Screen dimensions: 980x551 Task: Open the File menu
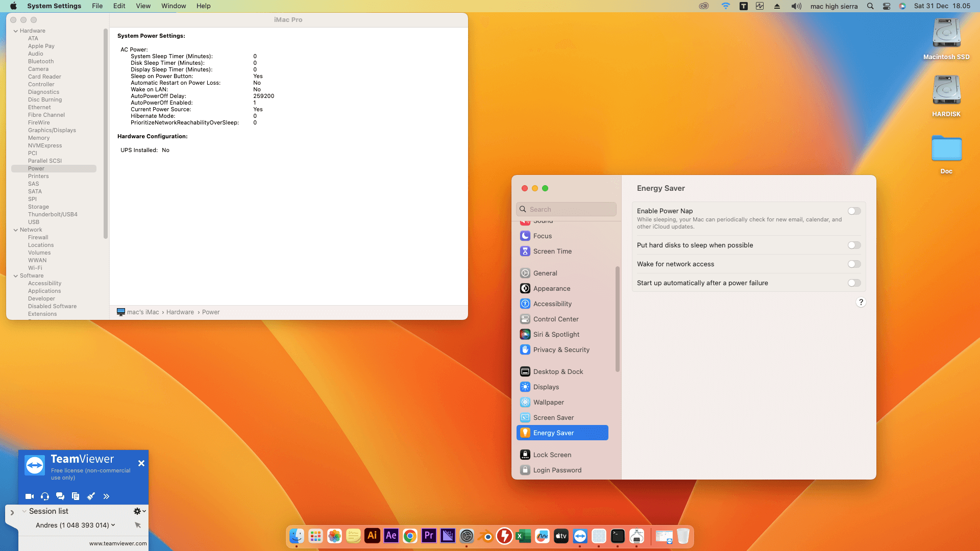pos(97,6)
